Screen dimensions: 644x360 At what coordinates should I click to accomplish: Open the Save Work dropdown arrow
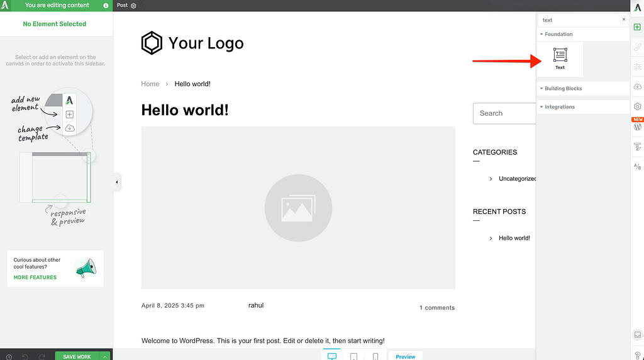click(x=105, y=356)
